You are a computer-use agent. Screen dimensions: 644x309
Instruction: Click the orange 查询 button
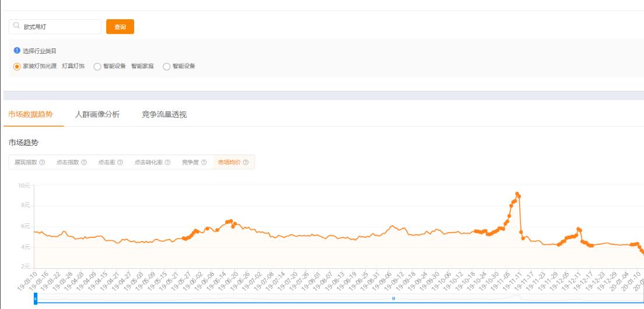tap(120, 27)
